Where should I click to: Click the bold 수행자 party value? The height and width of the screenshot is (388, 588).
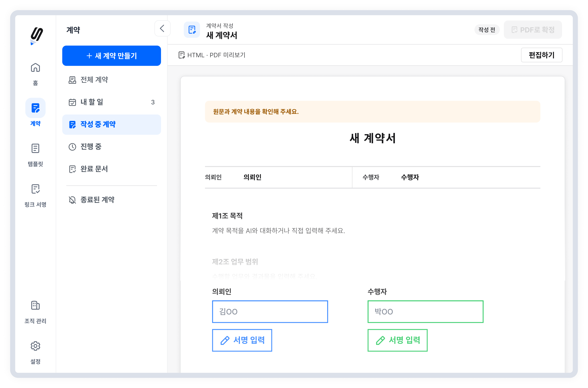(x=410, y=177)
